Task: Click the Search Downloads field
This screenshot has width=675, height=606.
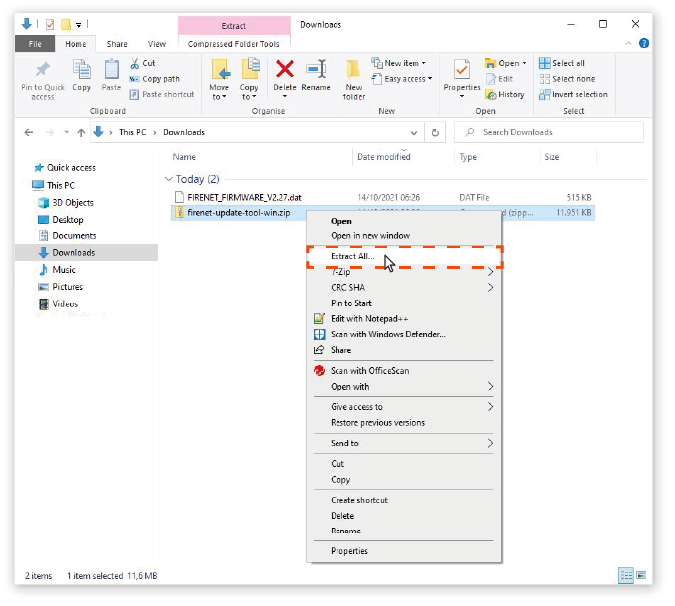Action: (x=549, y=133)
